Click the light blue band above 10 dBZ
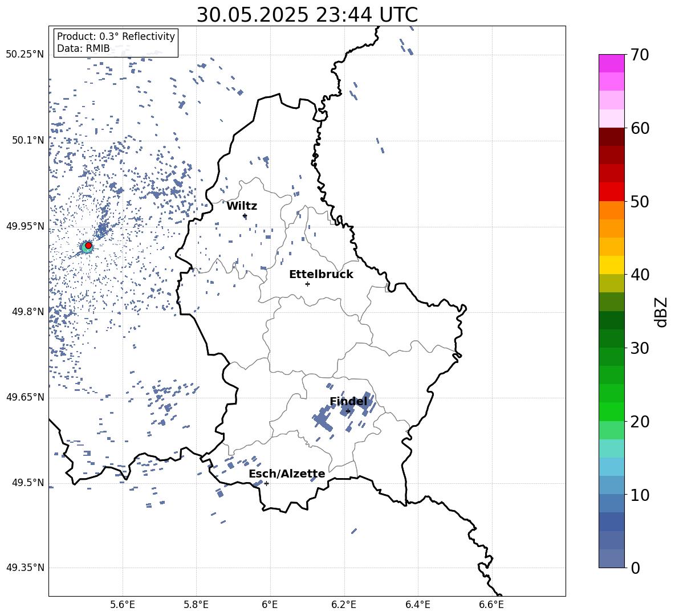 pyautogui.click(x=612, y=485)
